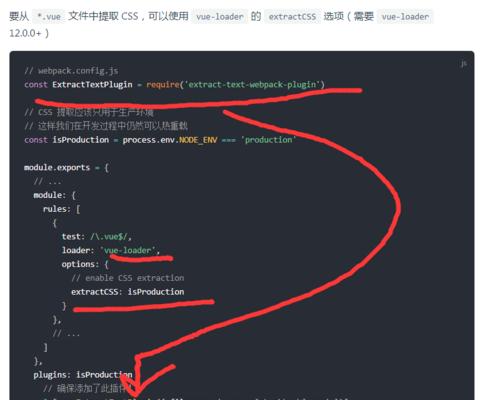Click the plugins: isProduction line

[83, 375]
